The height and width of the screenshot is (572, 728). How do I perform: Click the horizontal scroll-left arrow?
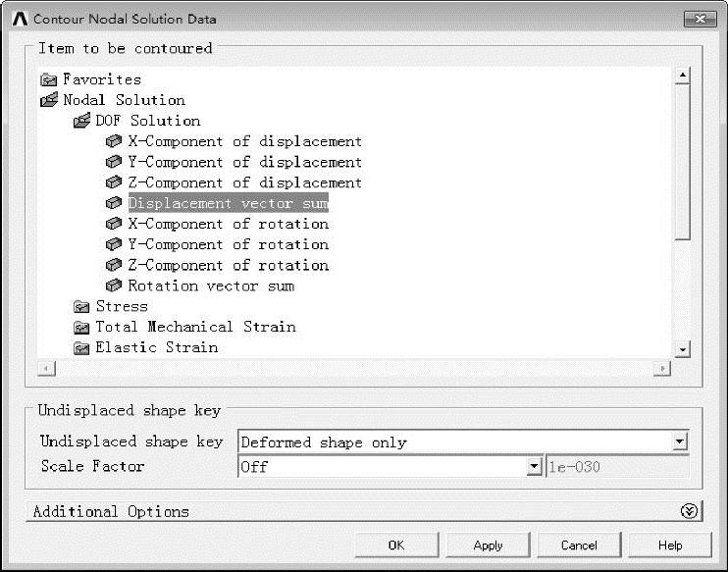point(46,368)
